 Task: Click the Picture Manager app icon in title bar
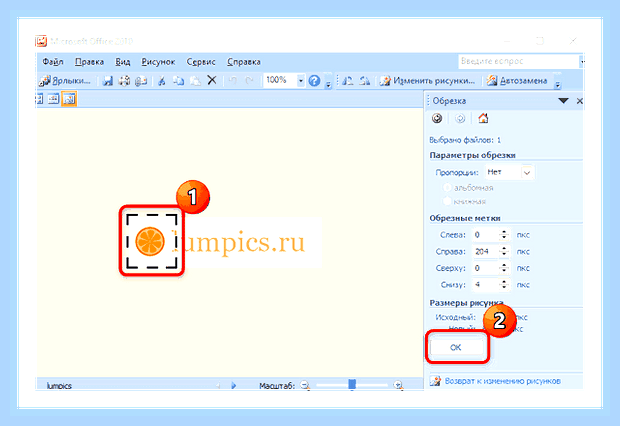click(41, 41)
